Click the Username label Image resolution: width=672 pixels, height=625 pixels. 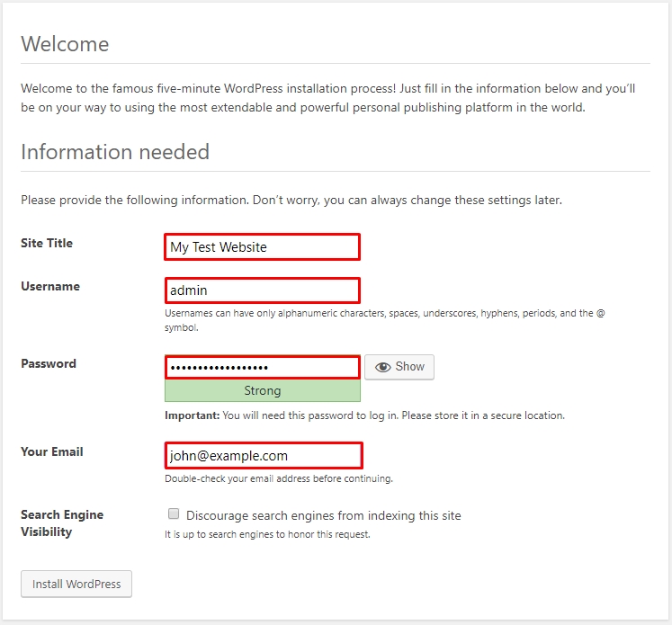coord(50,286)
